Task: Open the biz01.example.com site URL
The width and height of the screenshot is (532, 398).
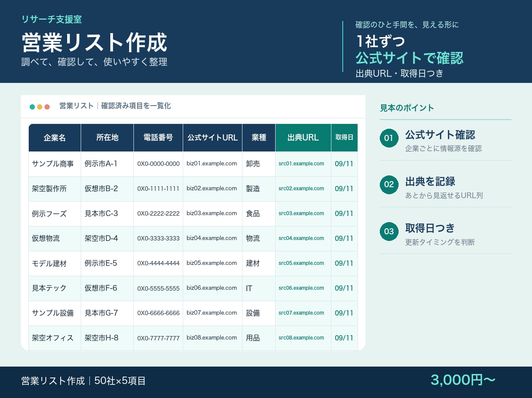Action: click(211, 164)
